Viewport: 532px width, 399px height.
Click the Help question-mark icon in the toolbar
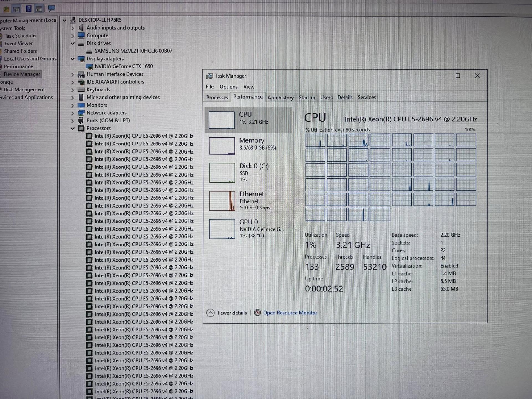(29, 9)
